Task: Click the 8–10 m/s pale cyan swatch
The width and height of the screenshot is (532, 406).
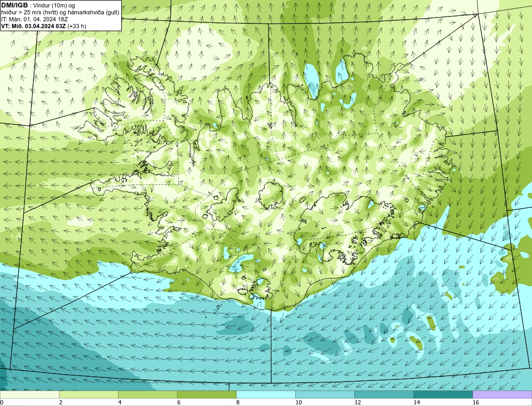Action: coord(265,394)
